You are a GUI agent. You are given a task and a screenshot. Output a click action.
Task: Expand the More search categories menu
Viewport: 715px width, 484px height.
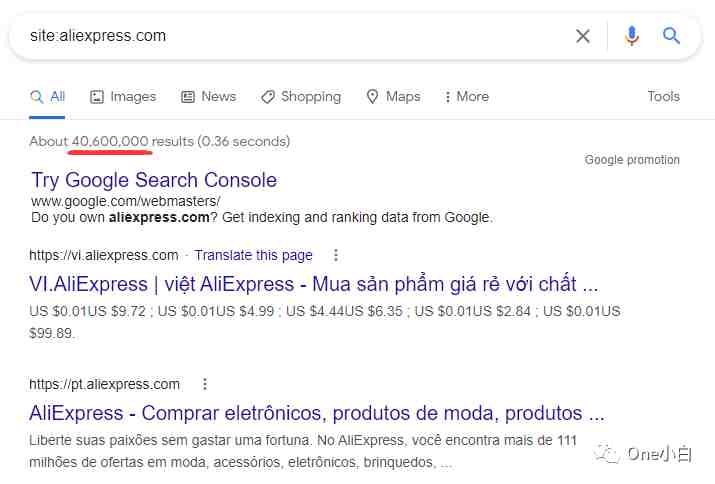[x=466, y=97]
